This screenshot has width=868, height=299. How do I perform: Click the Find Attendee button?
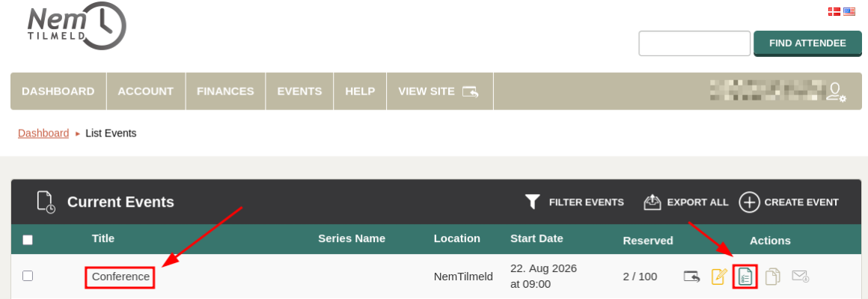tap(807, 43)
